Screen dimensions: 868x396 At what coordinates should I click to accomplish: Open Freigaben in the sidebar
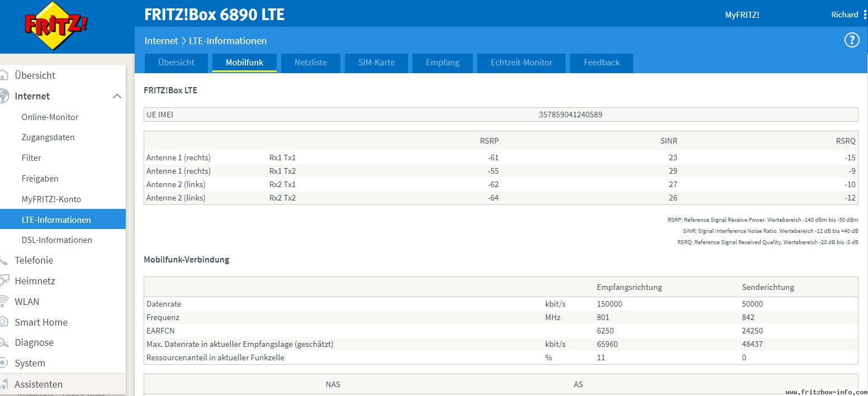(x=40, y=179)
